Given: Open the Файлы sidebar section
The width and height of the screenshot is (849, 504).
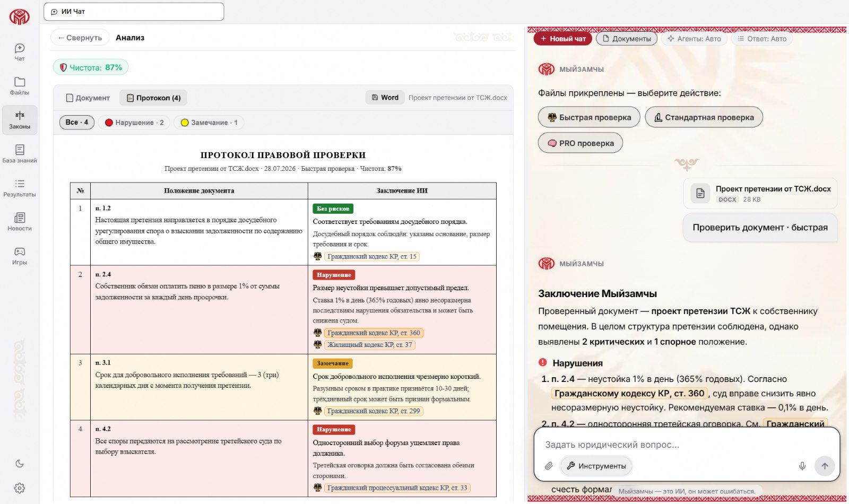Looking at the screenshot, I should 20,86.
